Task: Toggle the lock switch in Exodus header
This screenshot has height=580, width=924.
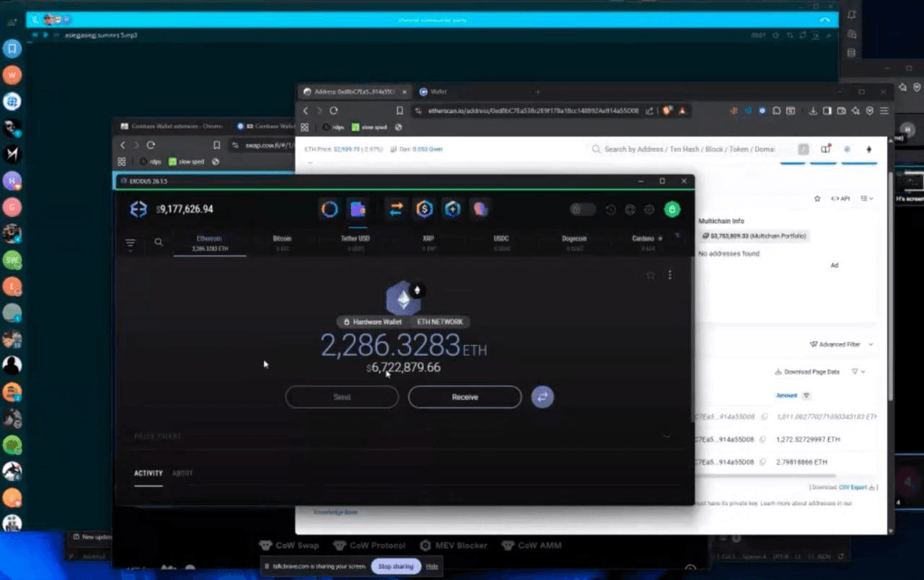Action: pyautogui.click(x=583, y=209)
